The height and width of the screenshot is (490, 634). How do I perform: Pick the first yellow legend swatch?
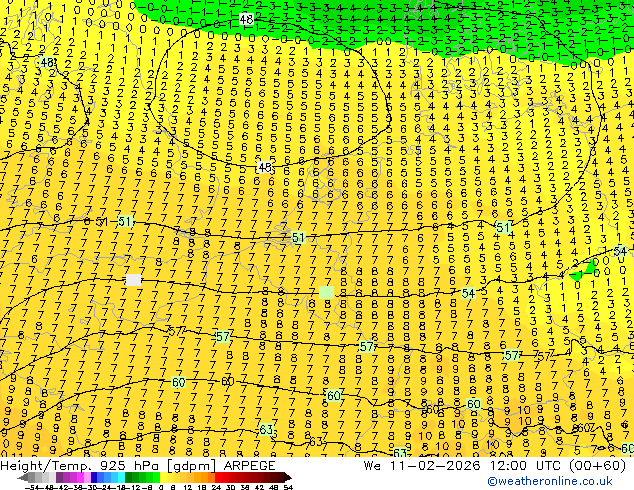click(x=163, y=477)
